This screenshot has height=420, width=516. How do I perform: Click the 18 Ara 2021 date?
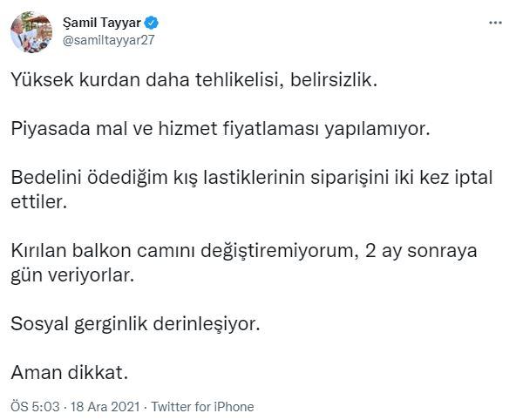coord(105,407)
